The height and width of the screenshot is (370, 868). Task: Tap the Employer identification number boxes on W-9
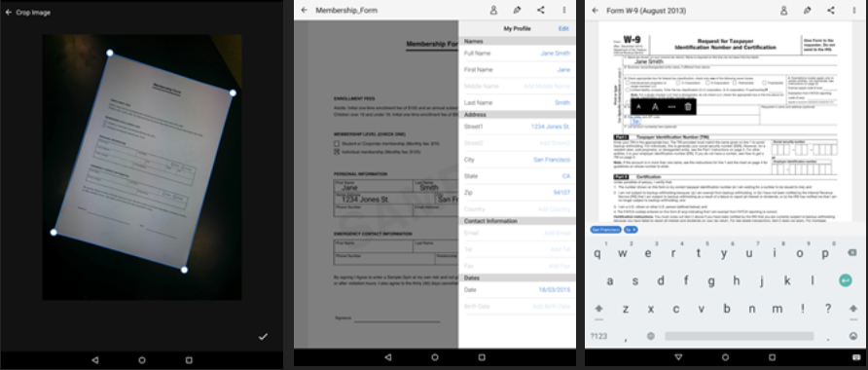802,169
